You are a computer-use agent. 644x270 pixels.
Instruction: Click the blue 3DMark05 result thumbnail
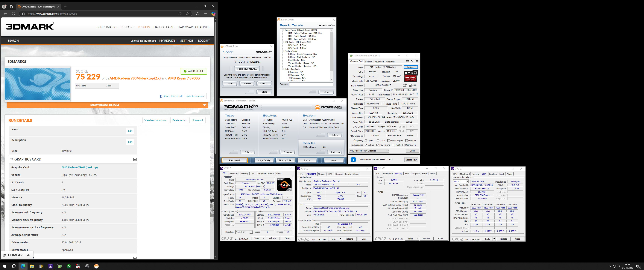click(37, 84)
